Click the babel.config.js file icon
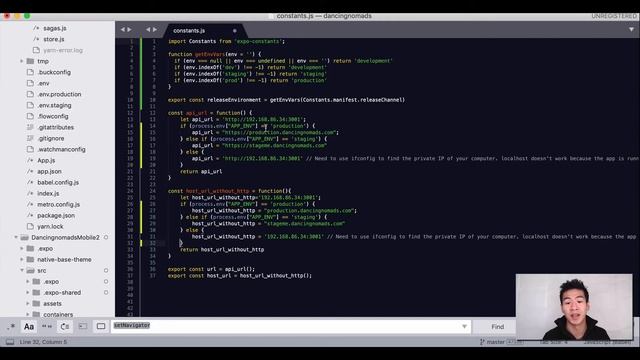Viewport: 640px width, 360px height. [30, 182]
